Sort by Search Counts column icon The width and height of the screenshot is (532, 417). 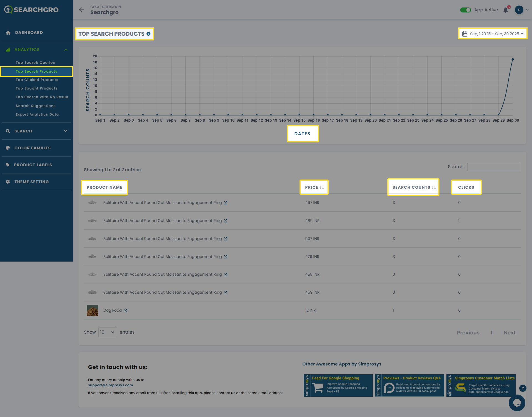(x=434, y=188)
